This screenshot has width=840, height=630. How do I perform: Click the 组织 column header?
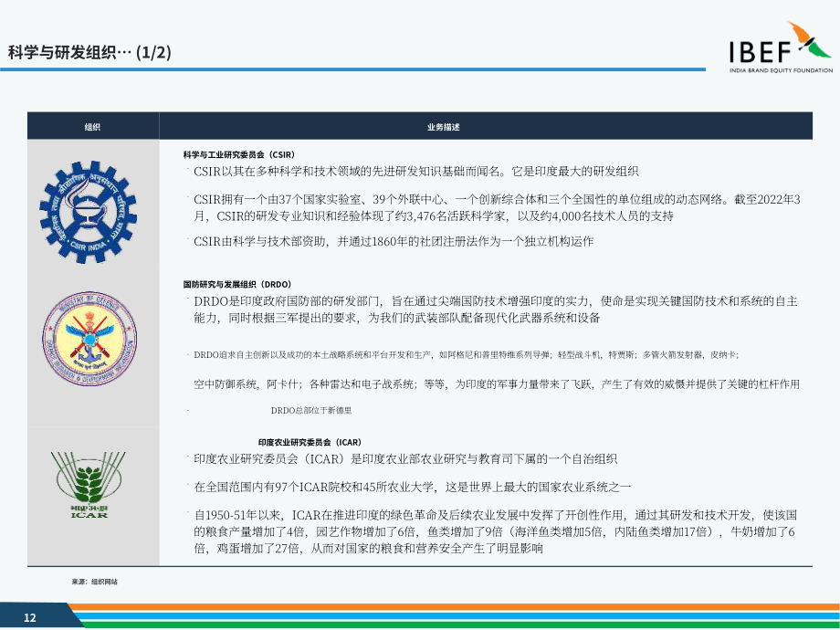pyautogui.click(x=93, y=127)
